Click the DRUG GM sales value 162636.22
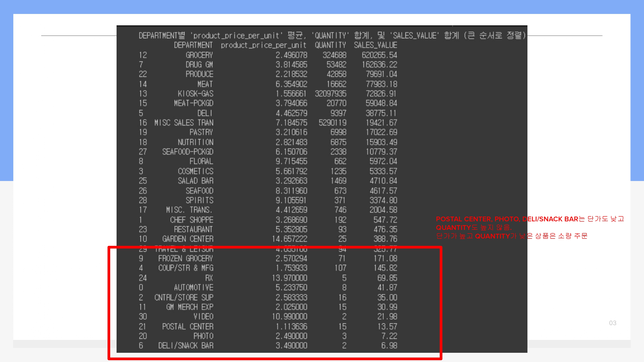 (379, 65)
